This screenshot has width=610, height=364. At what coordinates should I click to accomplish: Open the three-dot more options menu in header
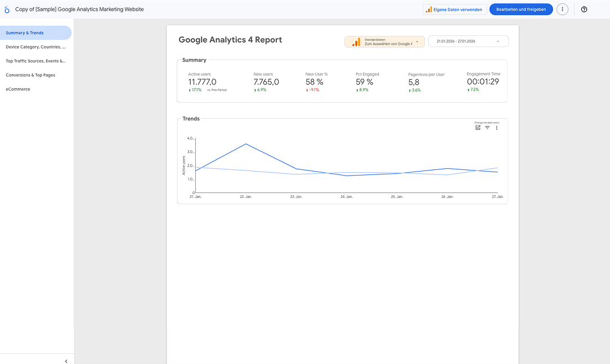pos(562,10)
